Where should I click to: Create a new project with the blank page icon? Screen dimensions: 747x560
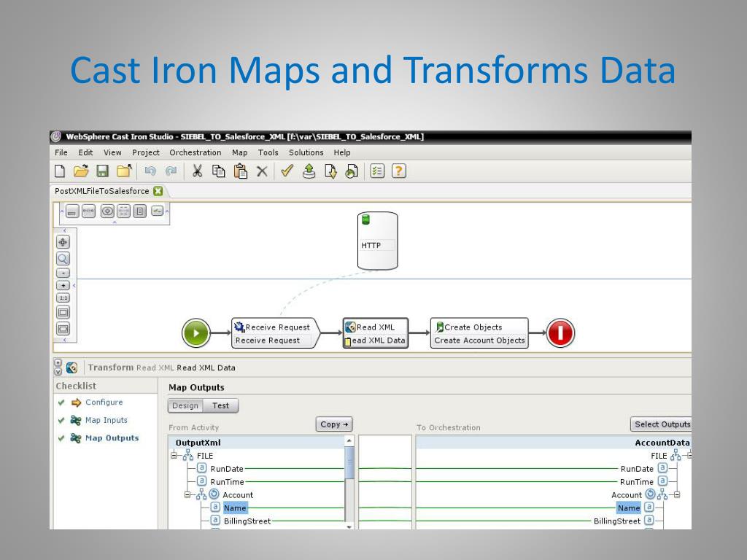(x=60, y=171)
